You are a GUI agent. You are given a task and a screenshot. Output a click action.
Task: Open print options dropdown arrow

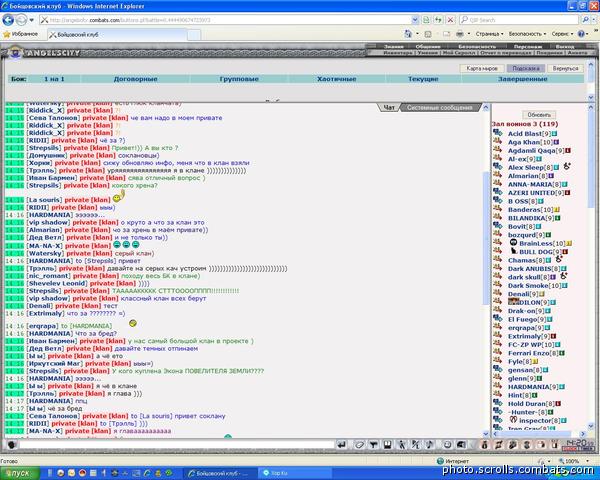(x=468, y=34)
